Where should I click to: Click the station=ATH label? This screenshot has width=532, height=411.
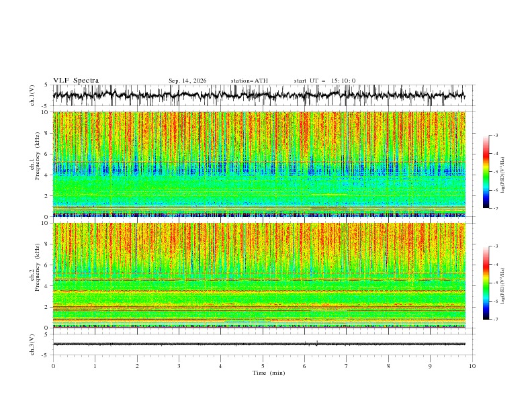pos(249,81)
